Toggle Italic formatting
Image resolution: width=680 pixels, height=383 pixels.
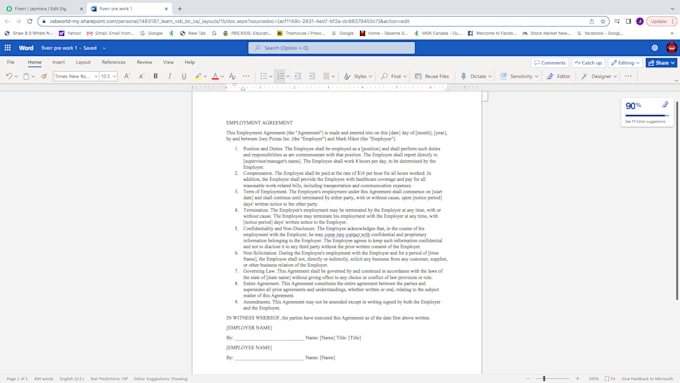(170, 76)
